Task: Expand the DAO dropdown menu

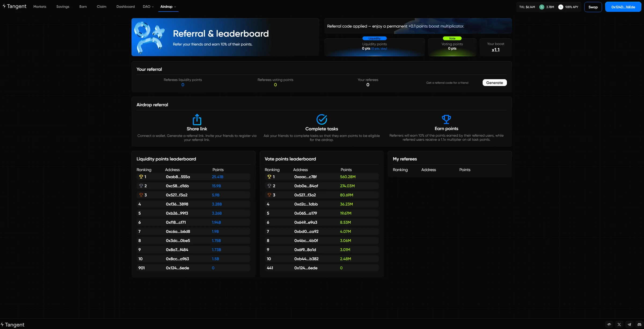Action: pyautogui.click(x=148, y=7)
